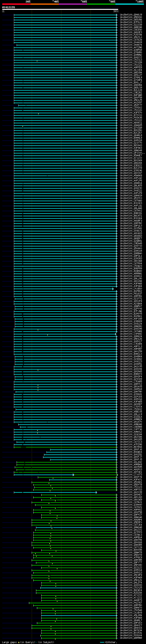Select the UniRef100_P25794 label
The height and width of the screenshot is (644, 146).
pyautogui.click(x=131, y=35)
